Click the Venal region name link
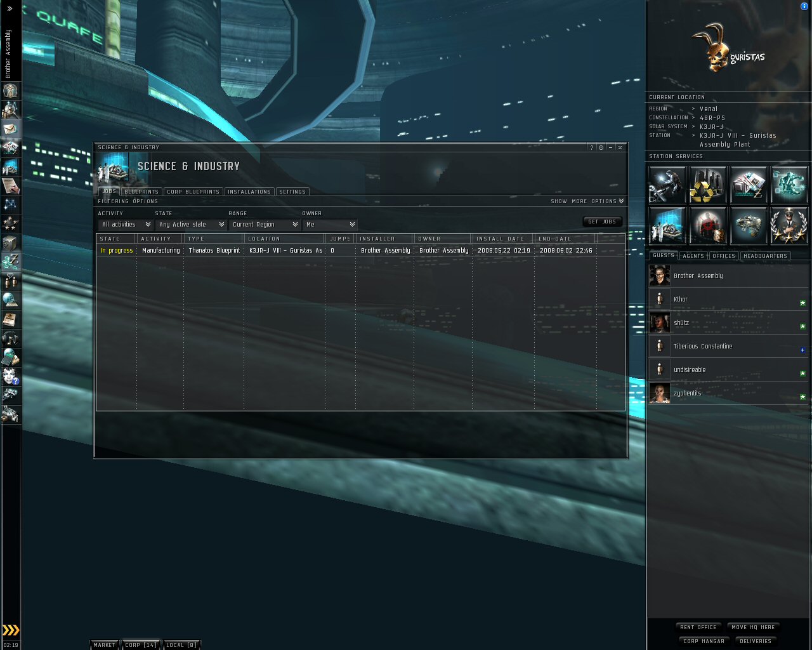Screen dimensions: 812x650 [x=709, y=109]
